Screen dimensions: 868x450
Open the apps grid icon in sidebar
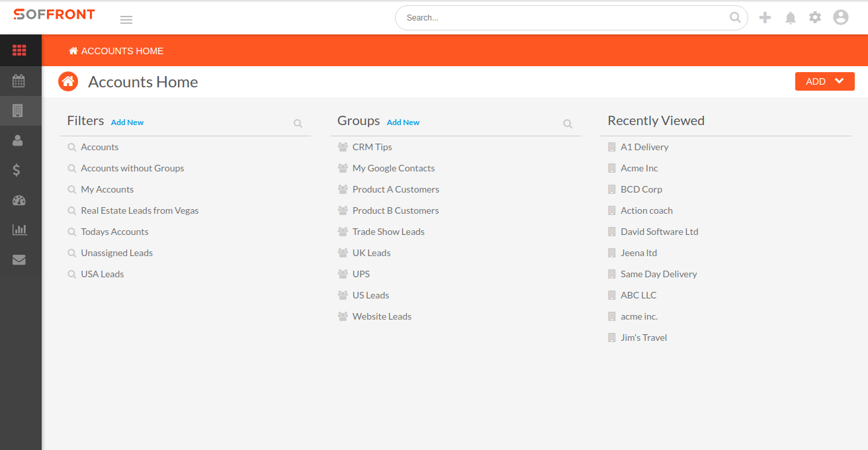(19, 50)
